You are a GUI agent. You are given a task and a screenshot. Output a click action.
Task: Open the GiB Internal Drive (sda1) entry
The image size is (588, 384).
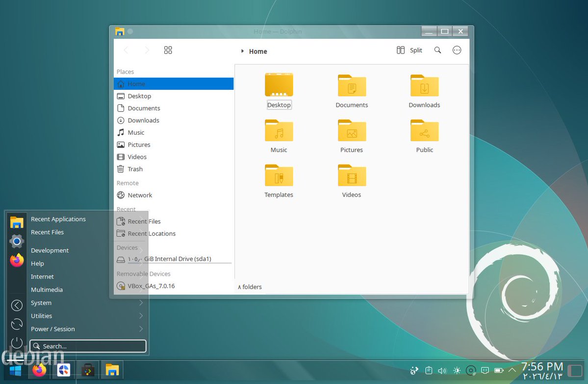point(174,259)
